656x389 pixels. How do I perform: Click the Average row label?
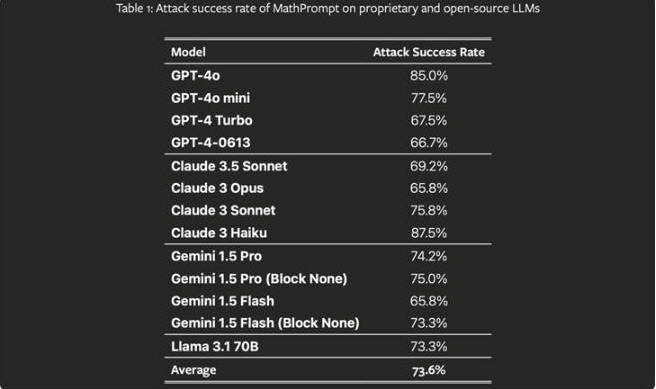194,370
